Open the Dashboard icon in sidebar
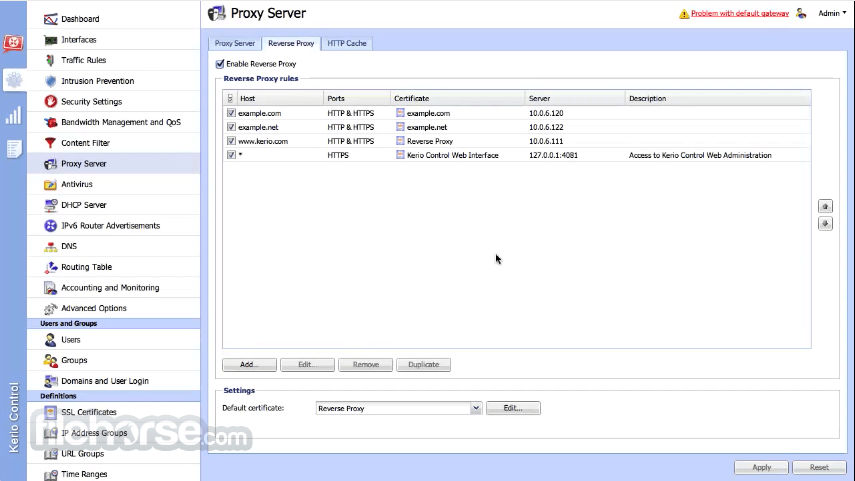855x481 pixels. [50, 19]
